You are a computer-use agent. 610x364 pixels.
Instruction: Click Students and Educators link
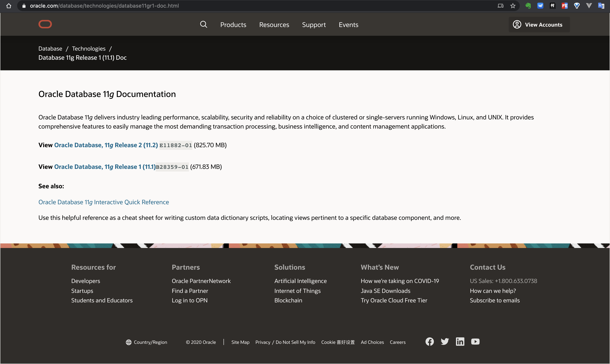(102, 300)
